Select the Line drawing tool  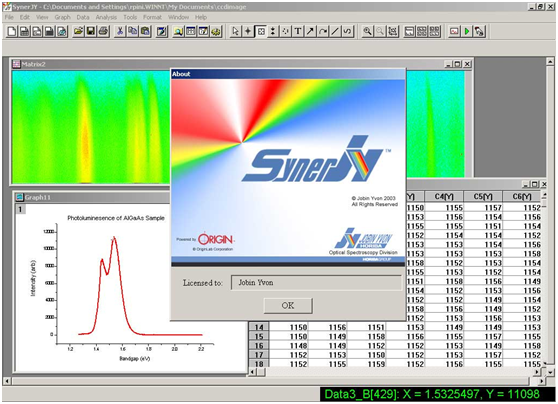[335, 32]
